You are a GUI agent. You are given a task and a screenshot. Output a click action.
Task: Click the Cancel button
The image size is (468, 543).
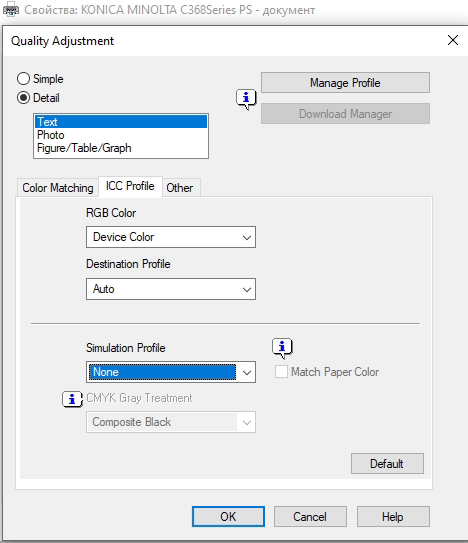pos(310,517)
